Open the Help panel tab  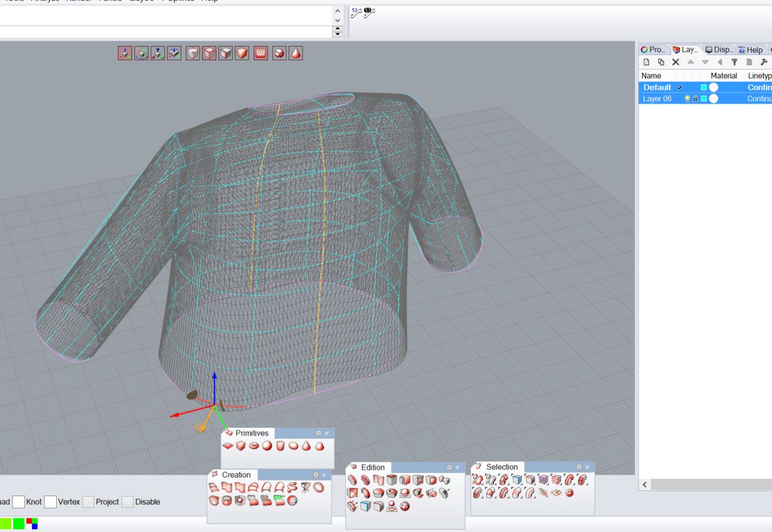point(750,50)
